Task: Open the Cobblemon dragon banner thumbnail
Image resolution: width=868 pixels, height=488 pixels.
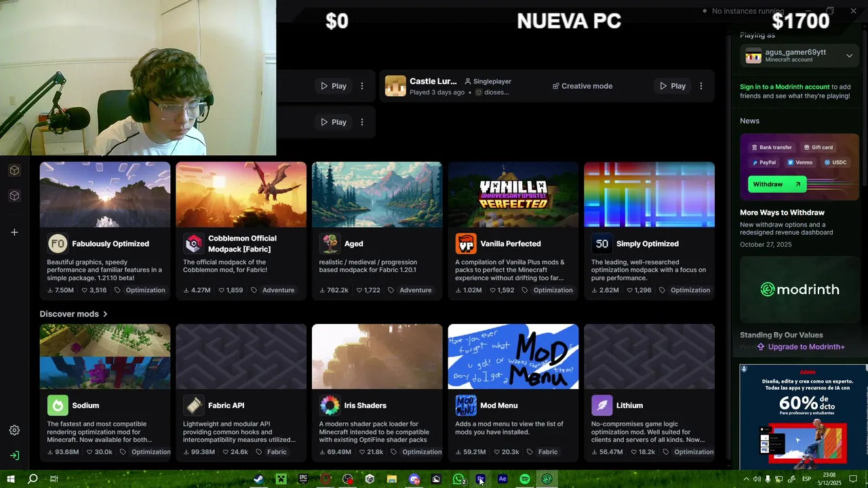Action: coord(241,195)
